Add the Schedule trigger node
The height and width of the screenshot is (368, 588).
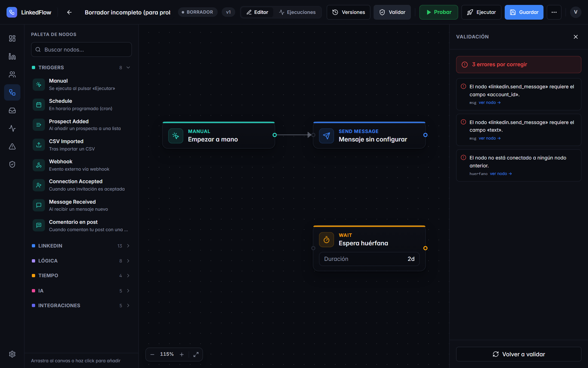(x=81, y=105)
